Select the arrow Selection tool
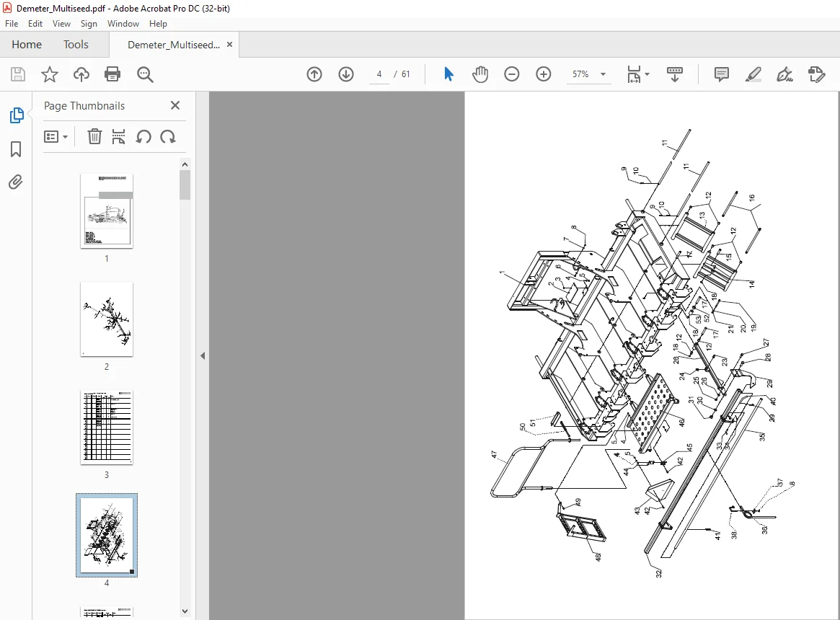 pyautogui.click(x=448, y=74)
